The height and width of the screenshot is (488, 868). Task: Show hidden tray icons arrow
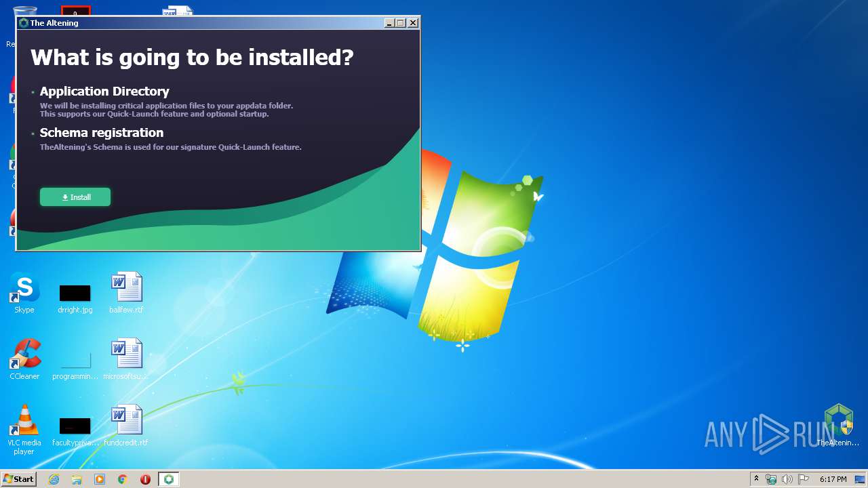click(x=756, y=479)
